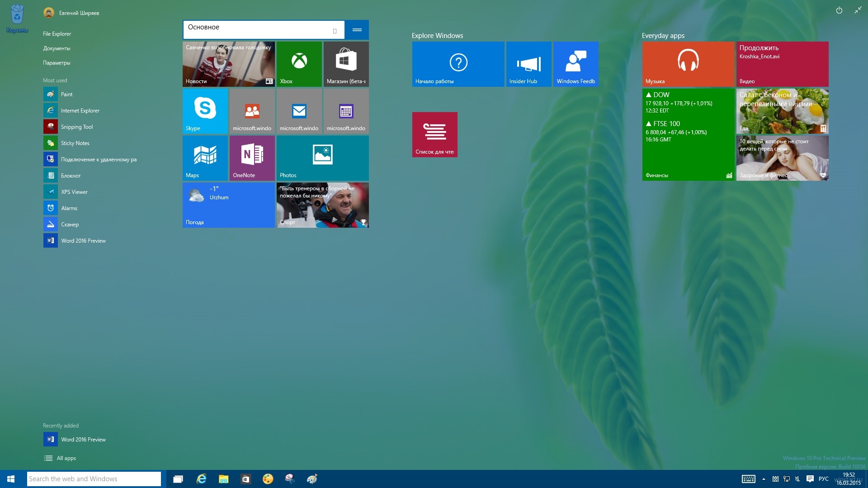Viewport: 868px width, 488px height.
Task: Open the Список для чтения tile
Action: point(434,135)
